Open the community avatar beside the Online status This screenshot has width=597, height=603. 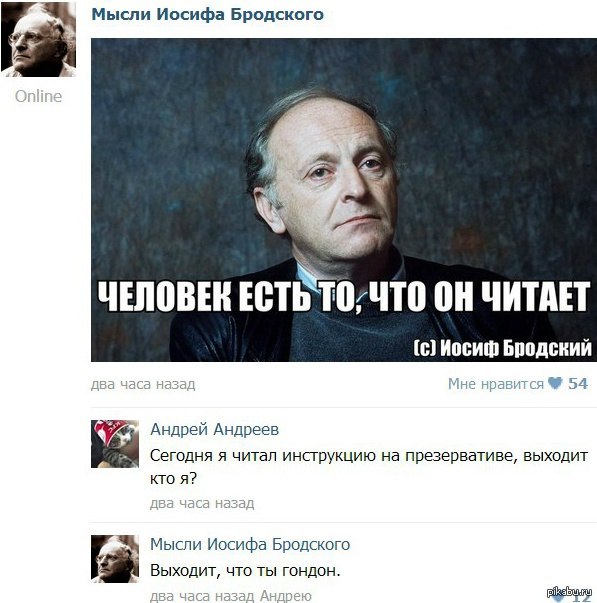pos(38,39)
